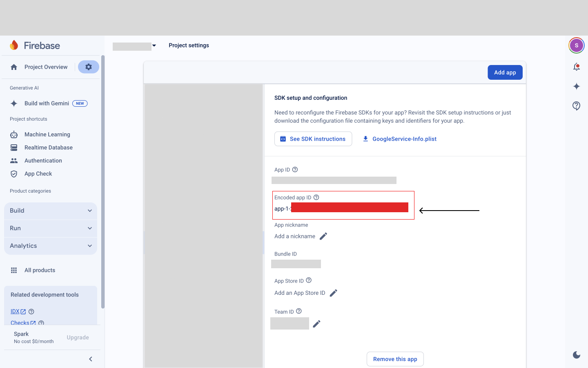
Task: Go to App Check
Action: click(x=38, y=174)
